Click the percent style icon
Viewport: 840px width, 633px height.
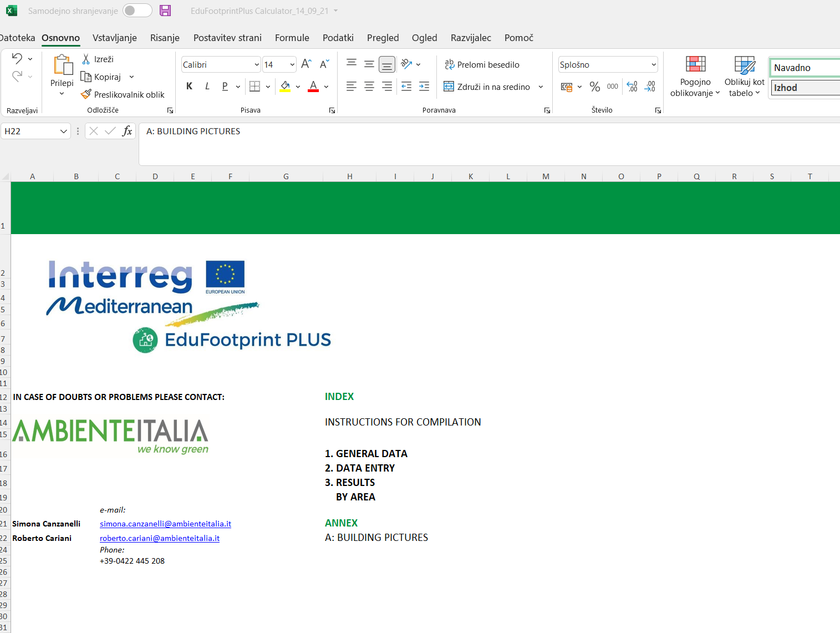click(x=595, y=87)
